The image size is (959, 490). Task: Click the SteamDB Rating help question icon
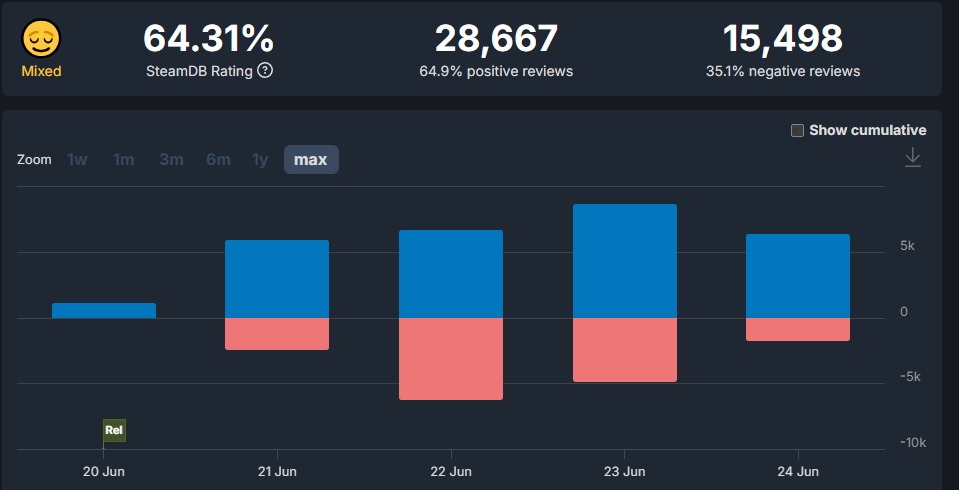click(265, 71)
